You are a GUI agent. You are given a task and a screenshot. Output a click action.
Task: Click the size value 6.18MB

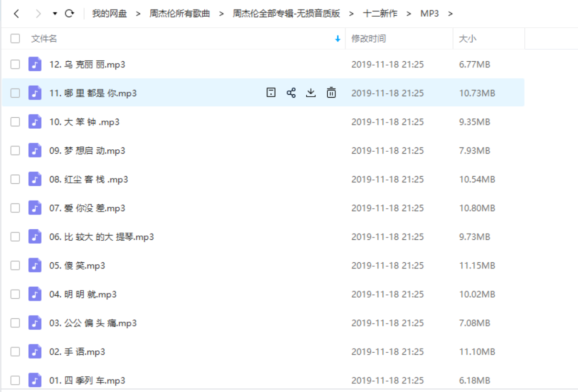(x=475, y=381)
